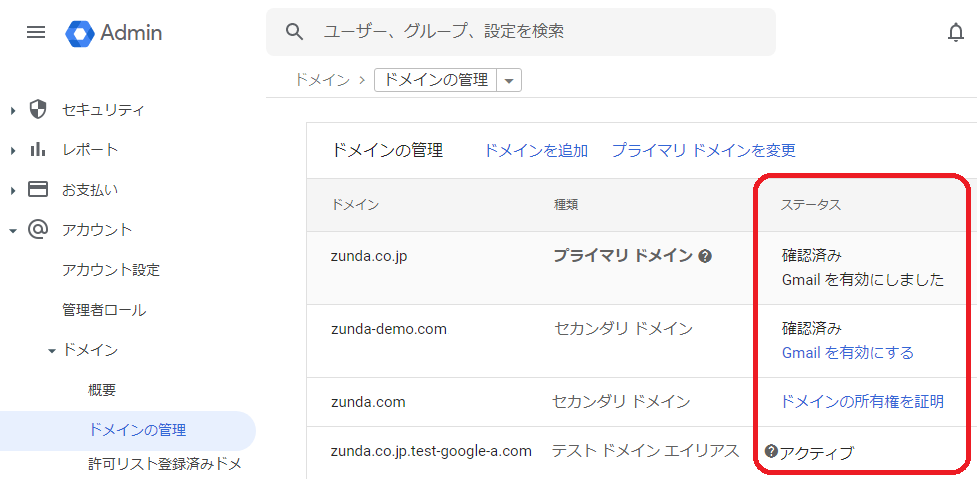Click help icon beside アクティブ status
This screenshot has width=977, height=479.
click(x=771, y=452)
